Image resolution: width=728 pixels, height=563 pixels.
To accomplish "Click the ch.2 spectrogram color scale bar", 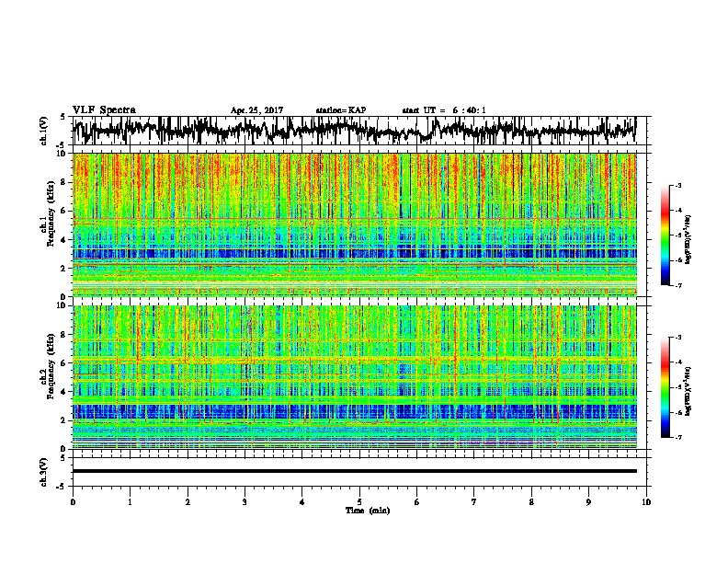I will click(665, 387).
